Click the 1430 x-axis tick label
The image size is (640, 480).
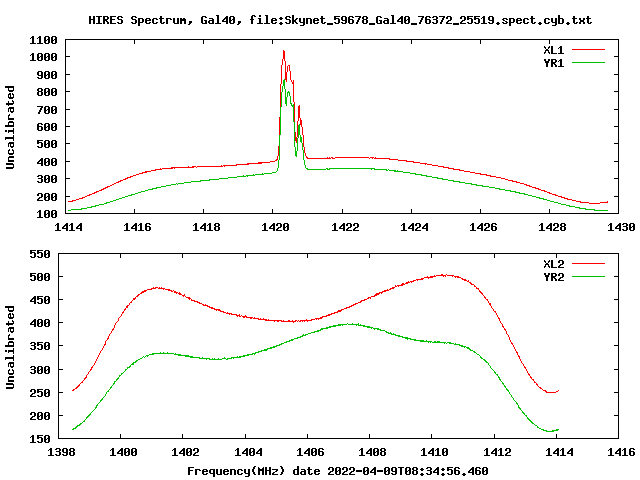pos(621,227)
